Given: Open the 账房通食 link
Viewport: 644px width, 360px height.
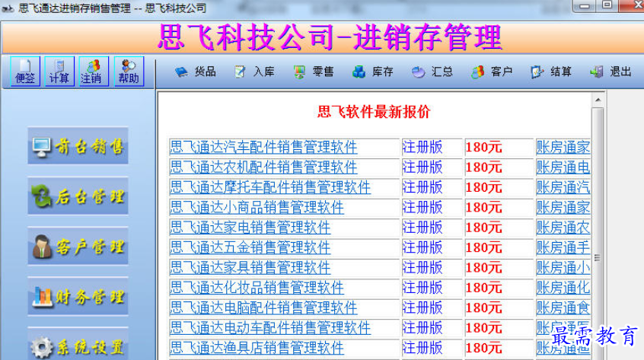Looking at the screenshot, I should [563, 308].
